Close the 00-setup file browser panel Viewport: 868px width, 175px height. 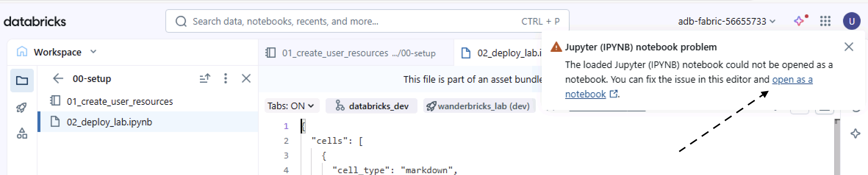click(x=246, y=78)
